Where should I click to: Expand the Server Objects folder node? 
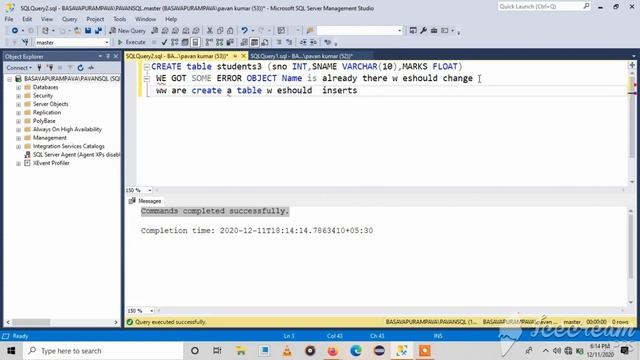18,104
